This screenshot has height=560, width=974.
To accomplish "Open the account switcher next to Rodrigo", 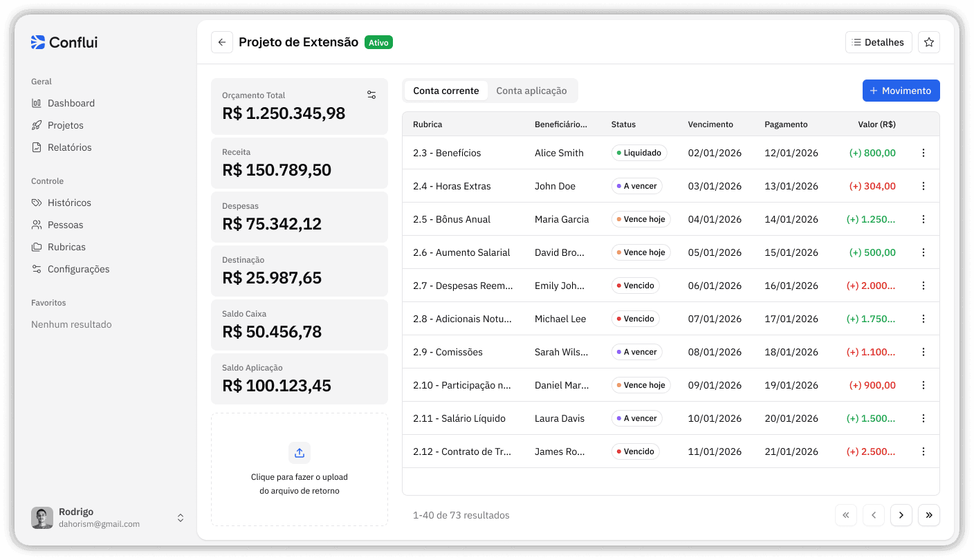I will (180, 517).
